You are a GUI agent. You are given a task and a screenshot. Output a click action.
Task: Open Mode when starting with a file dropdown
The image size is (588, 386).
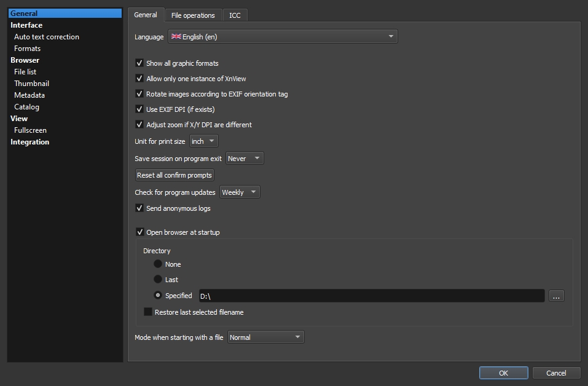pos(265,337)
